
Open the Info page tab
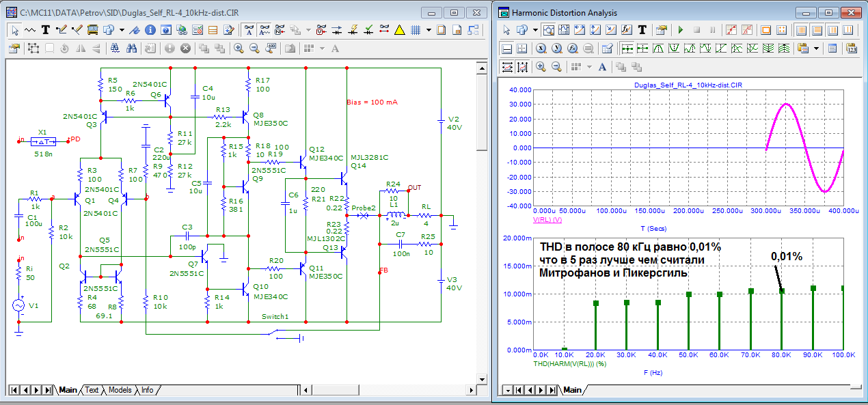(147, 390)
